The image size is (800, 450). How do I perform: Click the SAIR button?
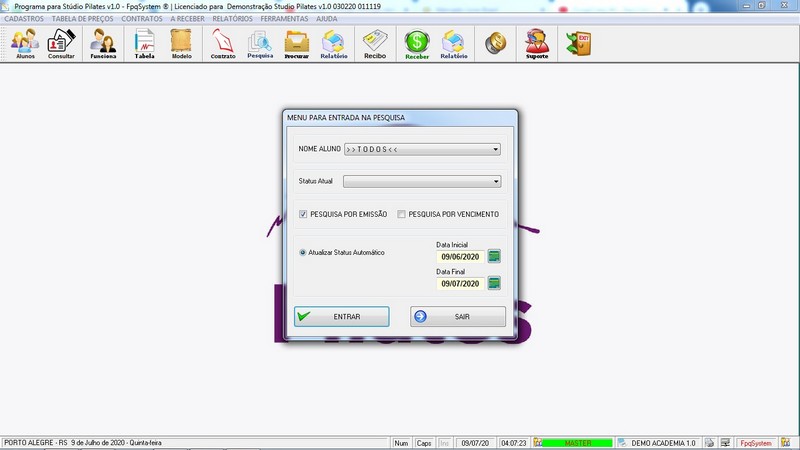[458, 317]
